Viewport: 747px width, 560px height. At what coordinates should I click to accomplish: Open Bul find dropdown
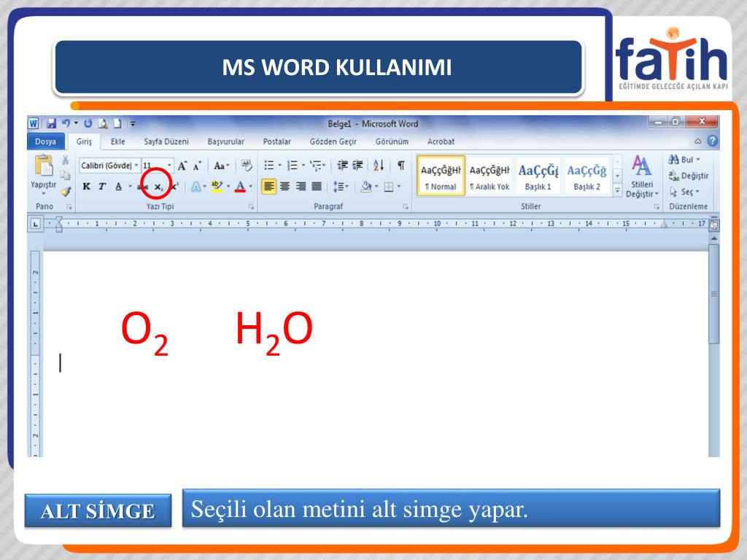(698, 160)
